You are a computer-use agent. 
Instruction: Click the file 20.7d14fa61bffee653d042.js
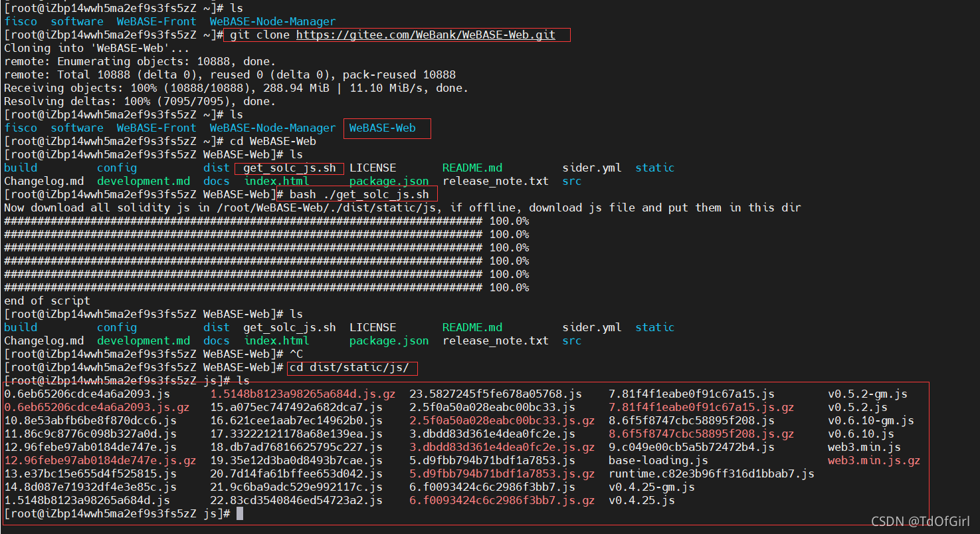(x=296, y=473)
